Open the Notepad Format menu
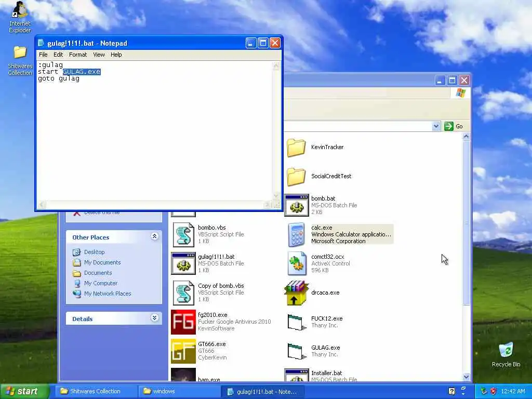Viewport: 532px width, 399px height. (78, 55)
